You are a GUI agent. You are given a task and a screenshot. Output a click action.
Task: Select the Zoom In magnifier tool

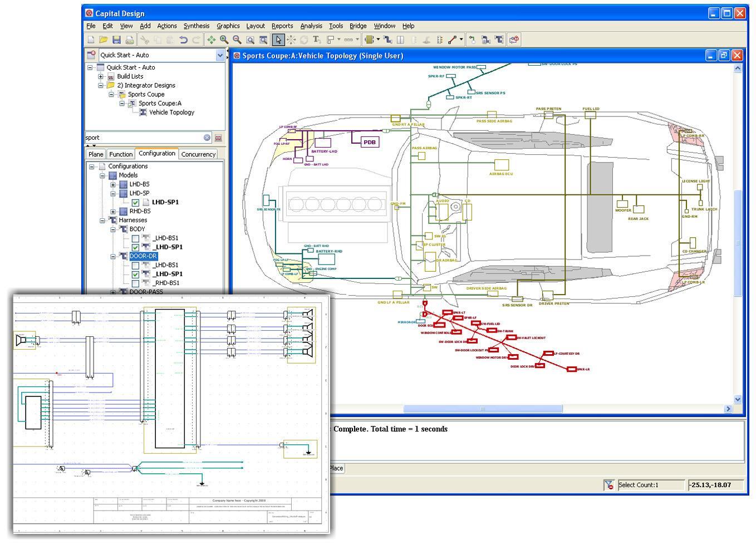(224, 40)
